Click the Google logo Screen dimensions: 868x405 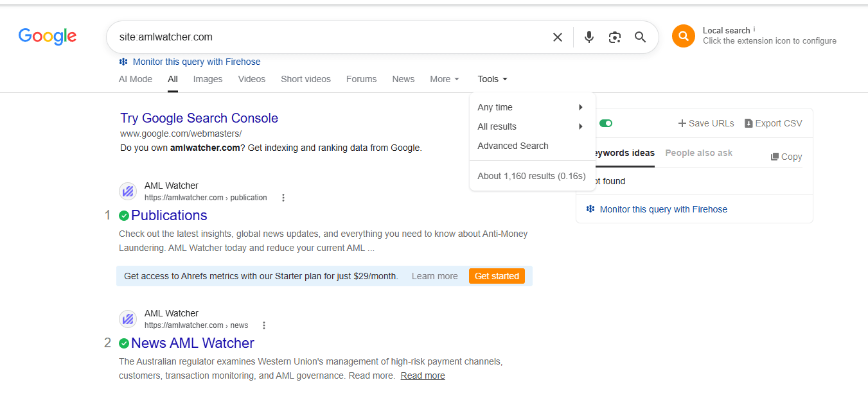(x=48, y=37)
